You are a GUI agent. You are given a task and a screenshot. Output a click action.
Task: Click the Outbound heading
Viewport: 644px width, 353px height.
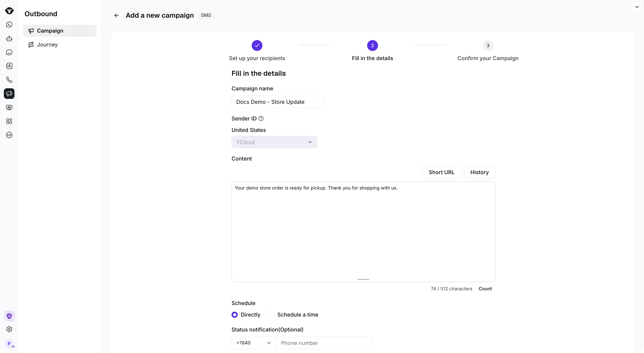coord(41,14)
